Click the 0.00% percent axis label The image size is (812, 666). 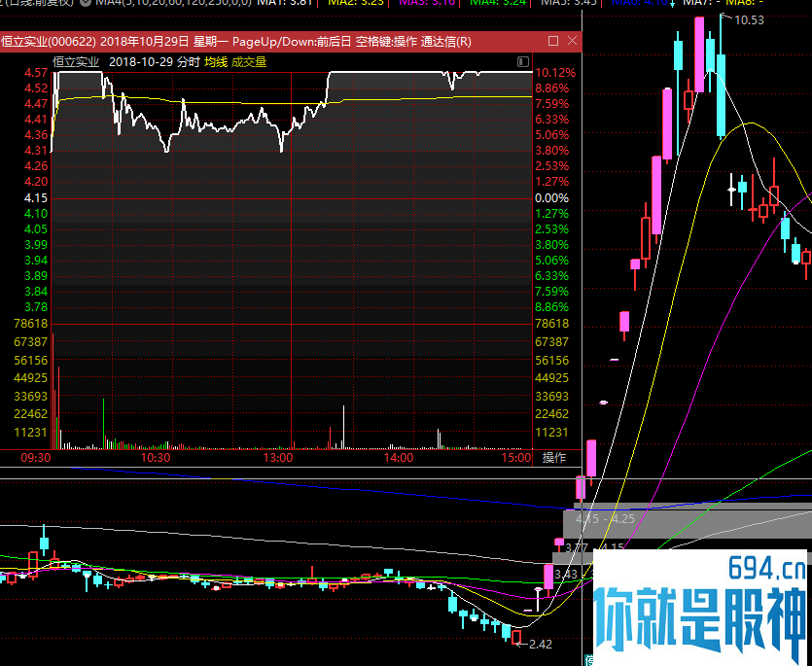tap(552, 197)
